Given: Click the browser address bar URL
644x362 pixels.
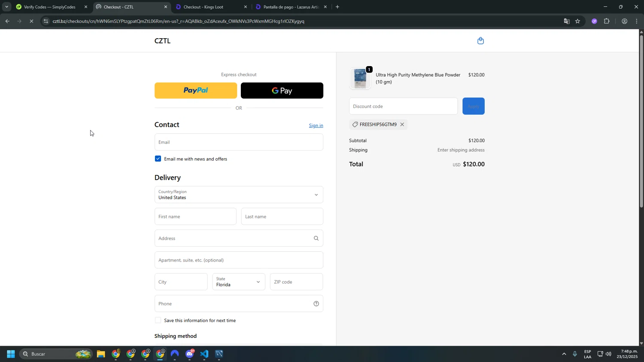Looking at the screenshot, I should point(178,21).
